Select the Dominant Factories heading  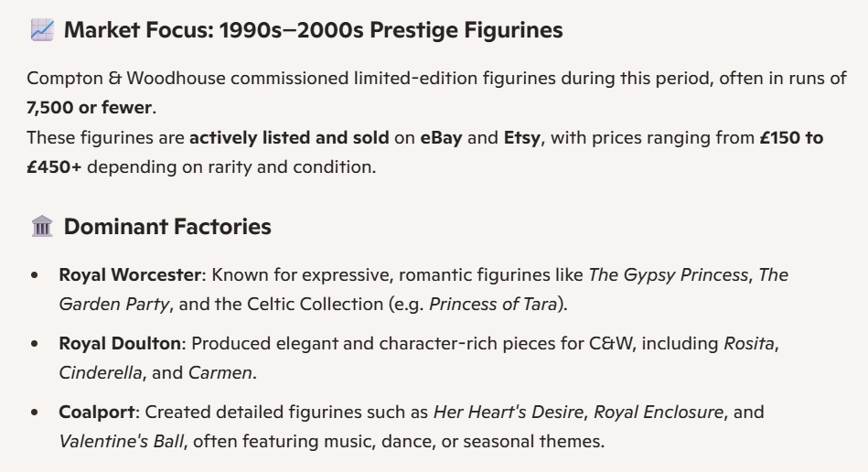(167, 227)
